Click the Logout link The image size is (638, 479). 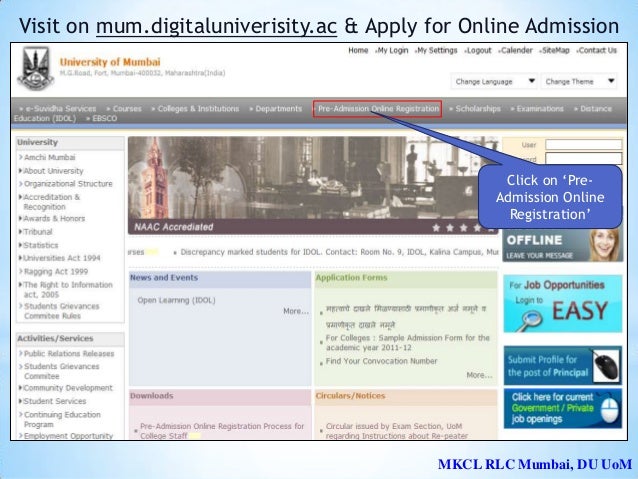[x=479, y=50]
